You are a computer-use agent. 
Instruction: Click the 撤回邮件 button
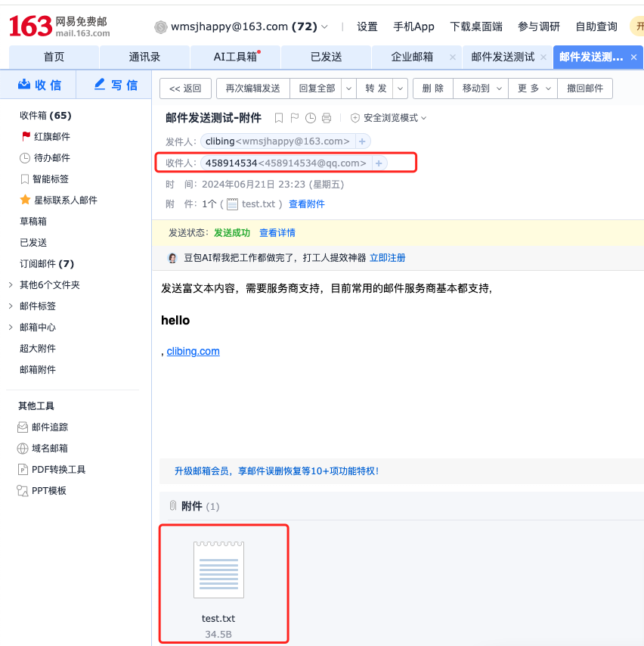tap(585, 89)
